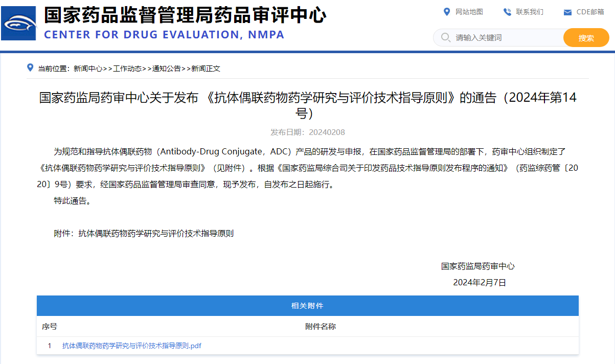Viewport: 615px width, 364px height.
Task: Open the CDE邮箱 link
Action: click(590, 12)
